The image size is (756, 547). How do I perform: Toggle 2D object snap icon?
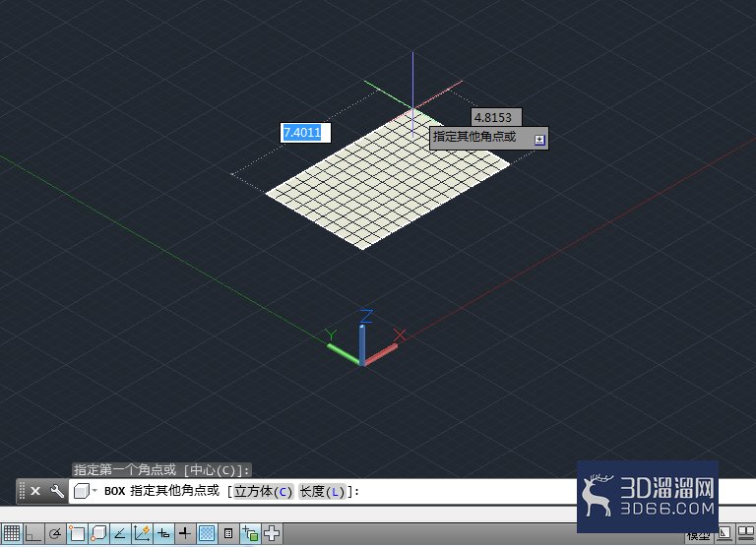point(77,533)
